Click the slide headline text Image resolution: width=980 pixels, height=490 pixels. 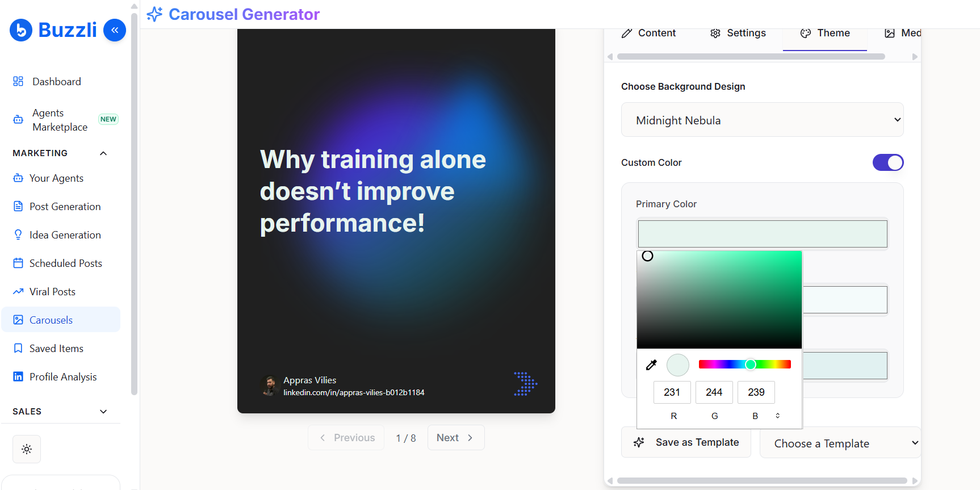(x=373, y=191)
